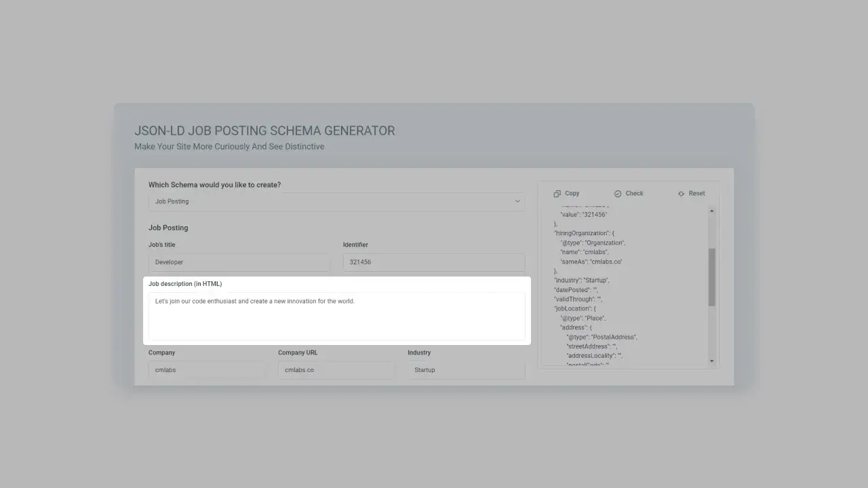Copy the generated JSON-LD output
This screenshot has width=868, height=488.
567,193
